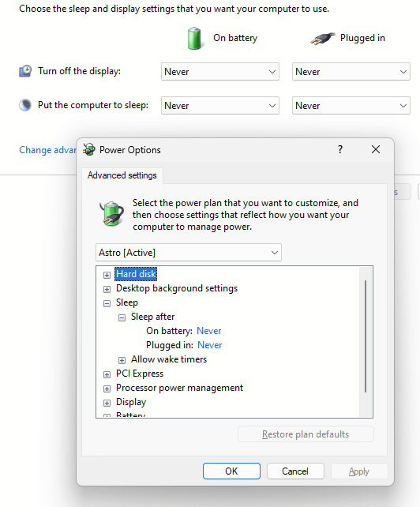Open On battery display turn-off dropdown
The width and height of the screenshot is (420, 507).
(x=220, y=71)
